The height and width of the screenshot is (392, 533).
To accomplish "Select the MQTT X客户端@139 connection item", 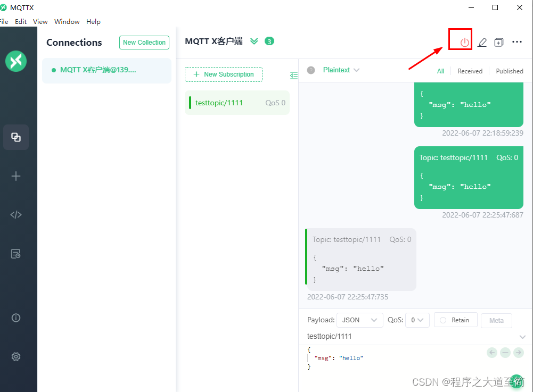I will point(106,70).
